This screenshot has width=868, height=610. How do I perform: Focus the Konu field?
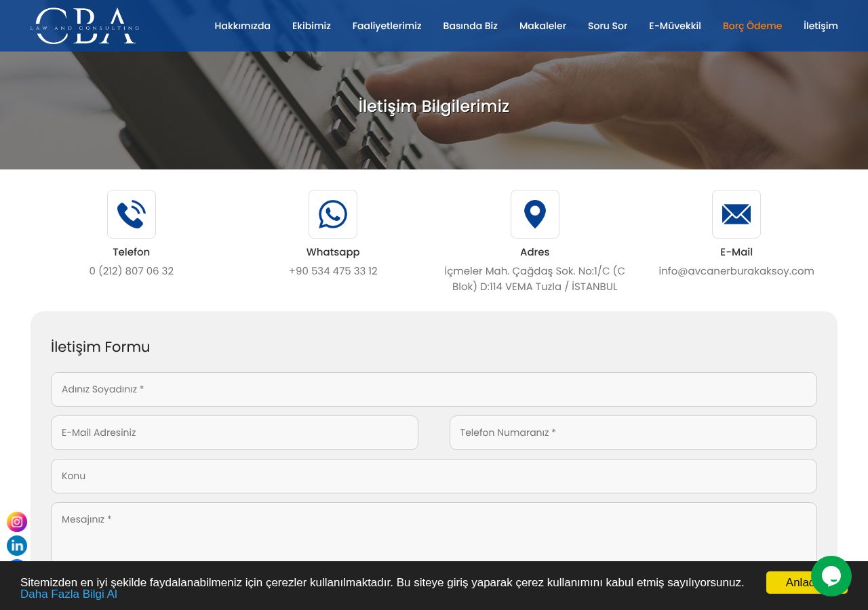[434, 476]
